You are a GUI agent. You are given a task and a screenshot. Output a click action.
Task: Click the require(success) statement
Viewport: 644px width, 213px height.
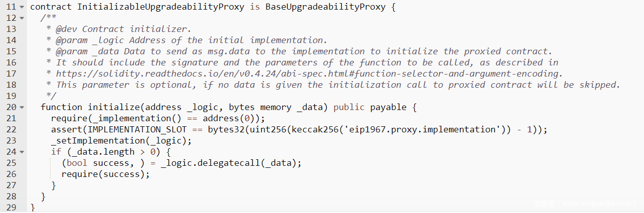point(106,174)
